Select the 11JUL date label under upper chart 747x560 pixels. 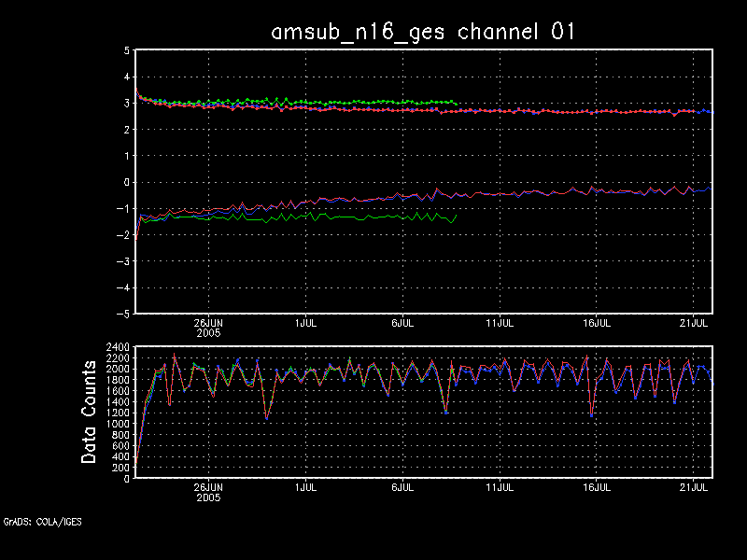[x=500, y=322]
